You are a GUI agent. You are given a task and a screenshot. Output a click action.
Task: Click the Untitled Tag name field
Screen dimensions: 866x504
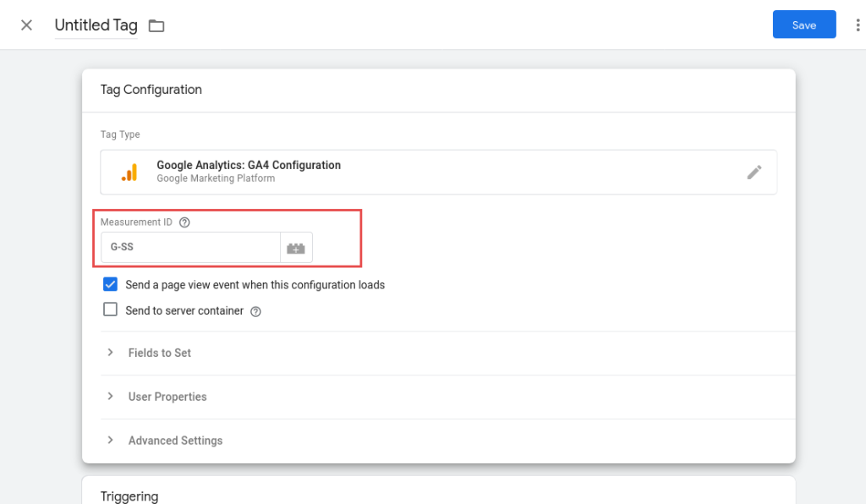(96, 25)
